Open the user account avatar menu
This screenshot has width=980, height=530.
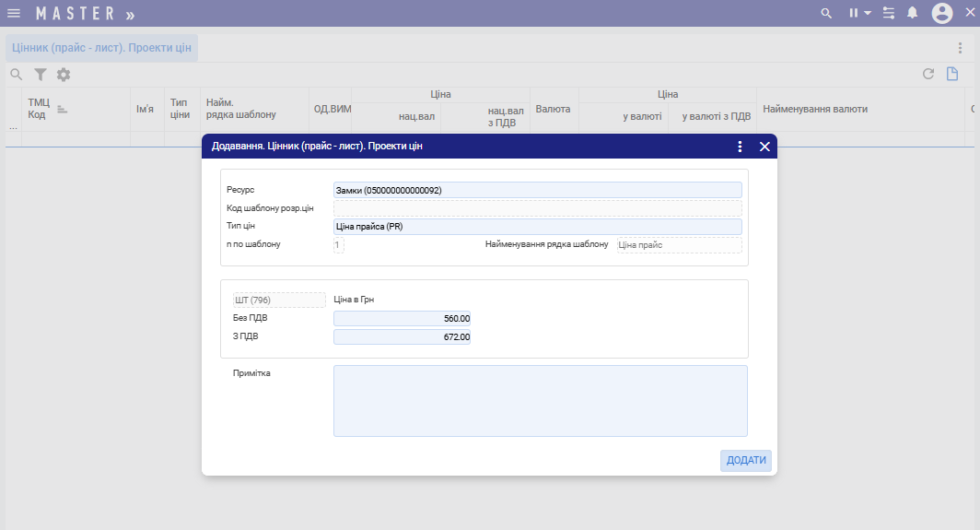coord(941,13)
